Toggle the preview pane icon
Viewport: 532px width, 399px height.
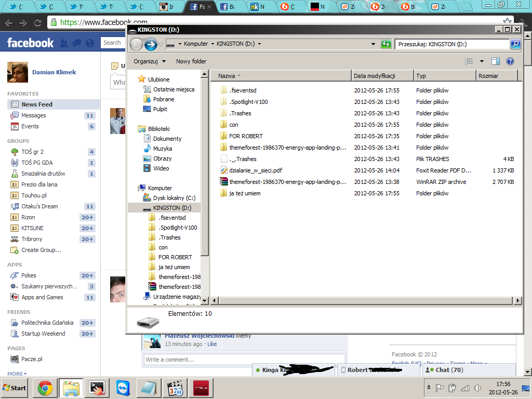click(496, 61)
